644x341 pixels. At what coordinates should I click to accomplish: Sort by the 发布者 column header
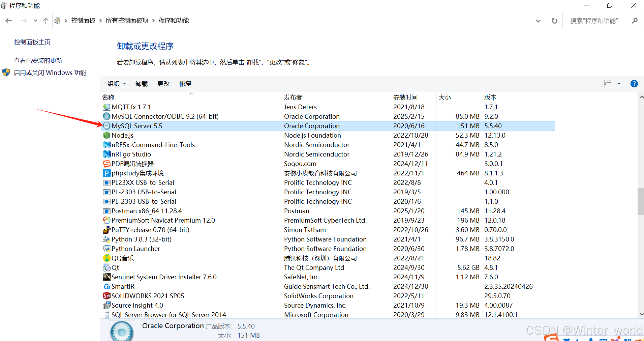336,97
